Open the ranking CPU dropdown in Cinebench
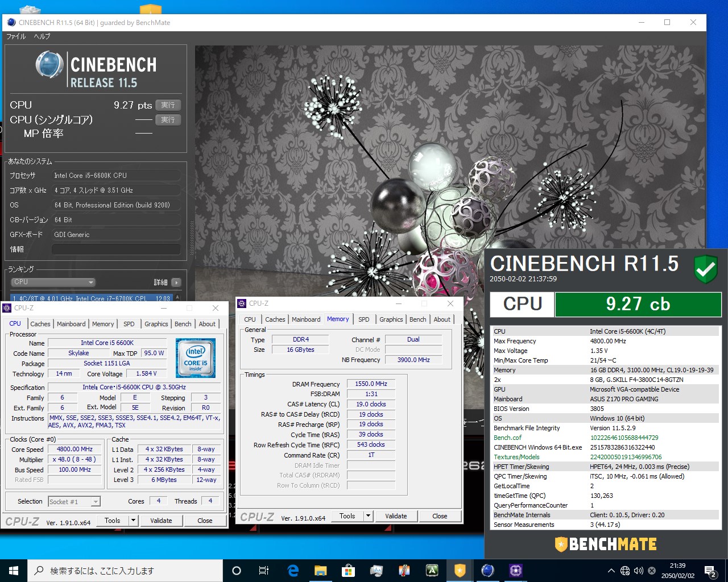Screen dimensions: 728x582 [x=53, y=282]
